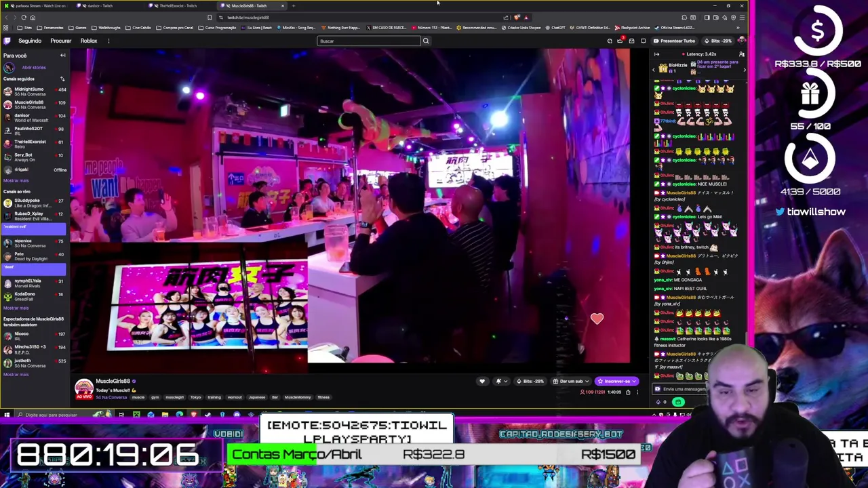Open whispers chat bubble icon
Viewport: 868px width, 488px height.
[643, 41]
